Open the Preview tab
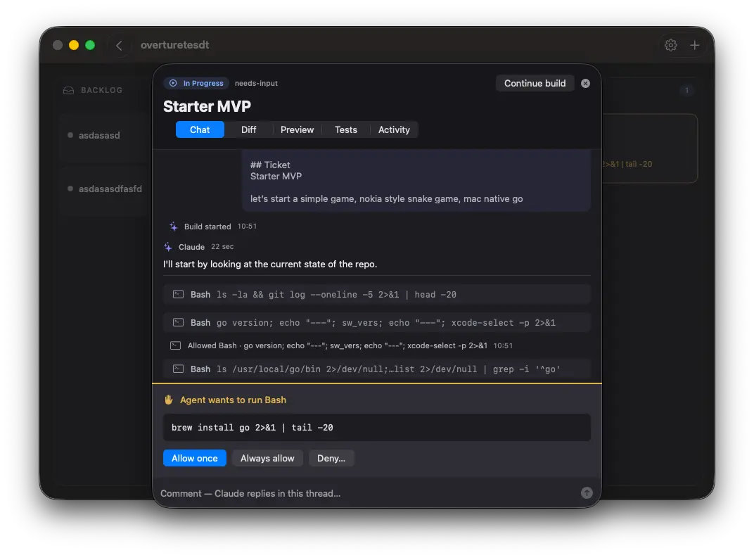Screen dimensions: 754x560 click(298, 129)
